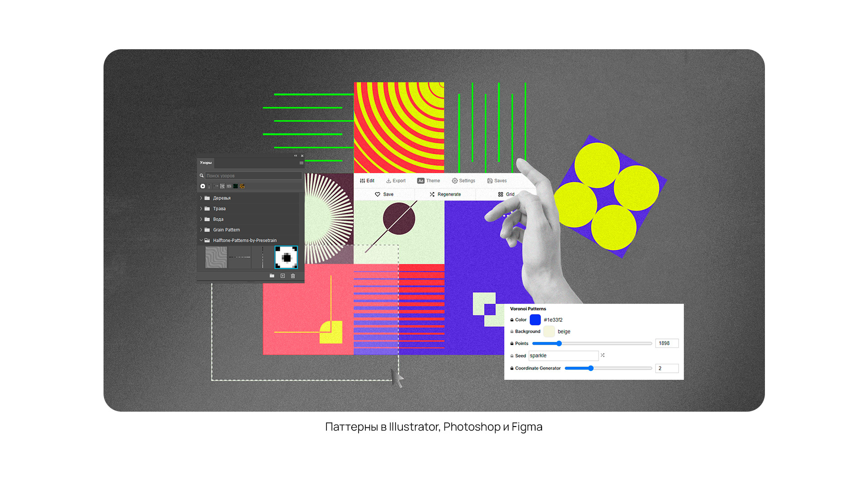
Task: Click the Поиск узоров search field
Action: pyautogui.click(x=253, y=176)
